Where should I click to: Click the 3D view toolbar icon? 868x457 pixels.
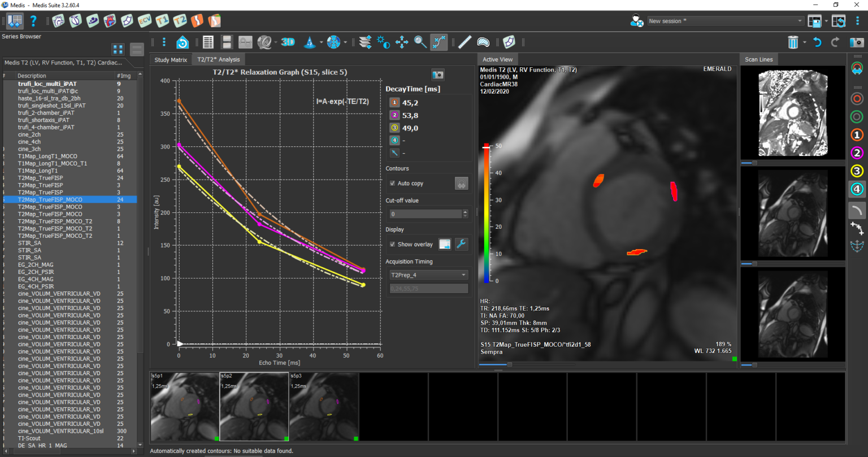[288, 42]
